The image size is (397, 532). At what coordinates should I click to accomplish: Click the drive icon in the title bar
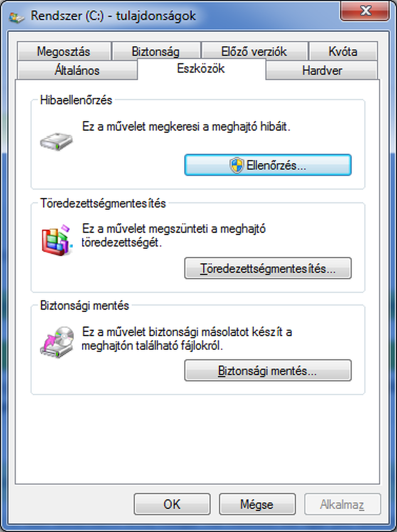[17, 17]
